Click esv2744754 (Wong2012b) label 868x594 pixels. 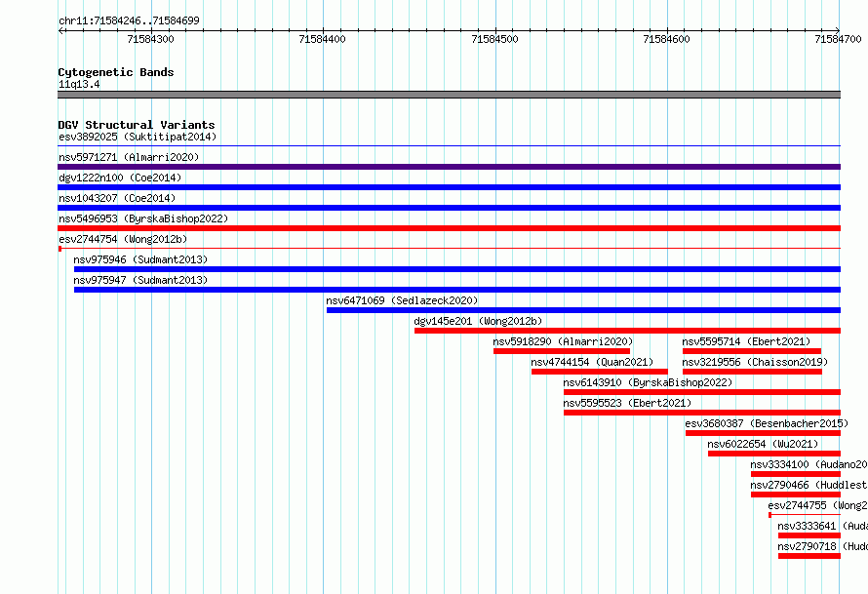coord(123,239)
